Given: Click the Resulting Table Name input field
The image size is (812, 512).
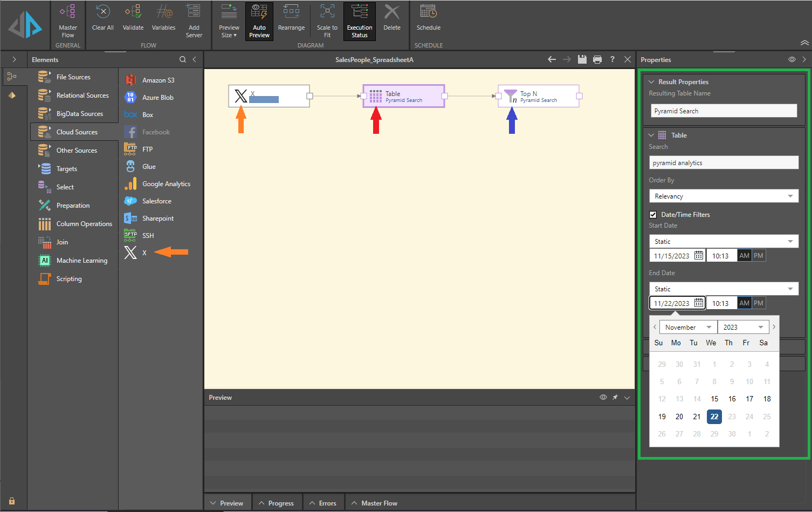Looking at the screenshot, I should pyautogui.click(x=723, y=111).
